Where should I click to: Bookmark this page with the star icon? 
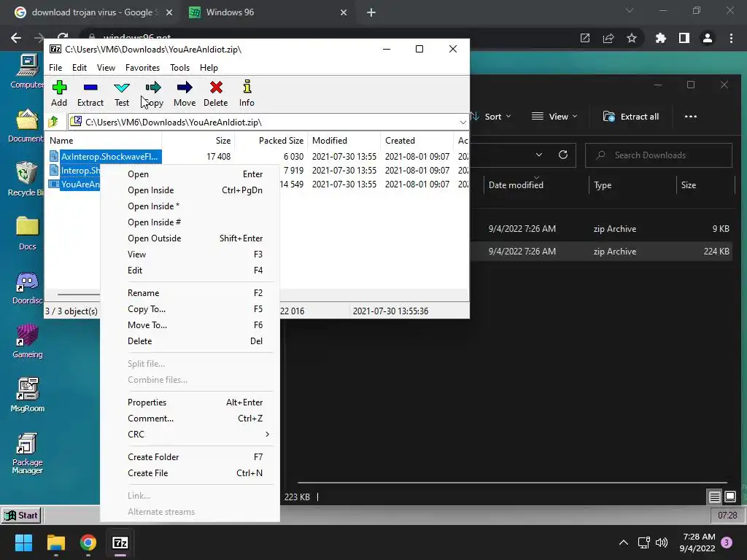[x=632, y=38]
